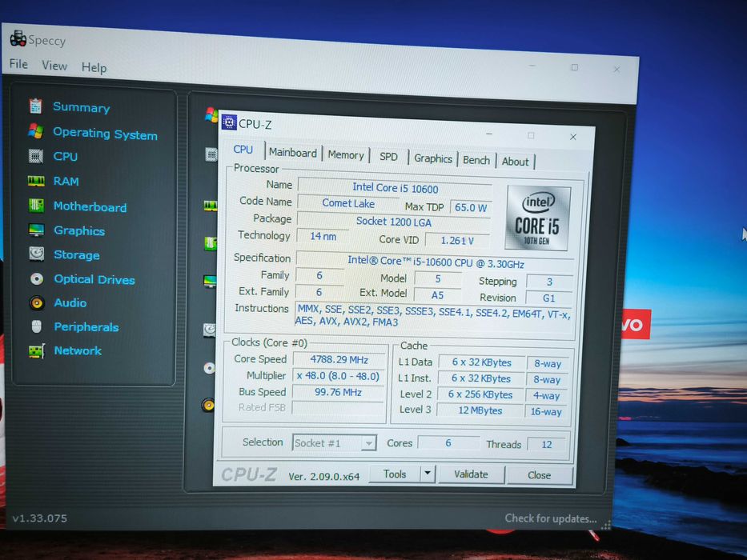
Task: Select the RAM section in Speccy sidebar
Action: click(x=66, y=182)
